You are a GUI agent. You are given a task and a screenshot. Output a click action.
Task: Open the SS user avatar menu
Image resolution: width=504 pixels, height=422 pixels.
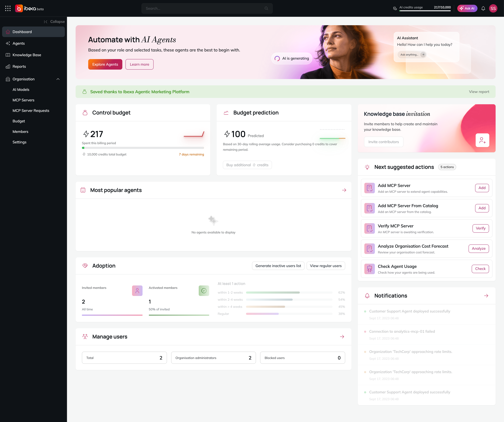pyautogui.click(x=493, y=8)
